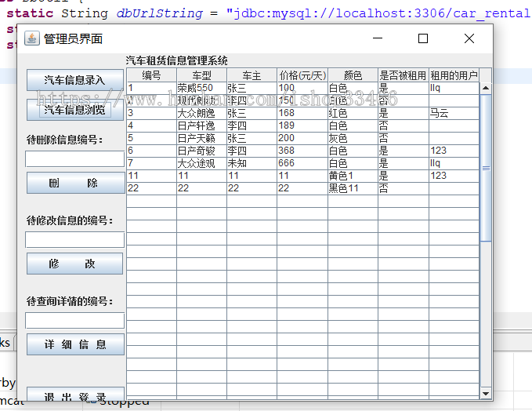Click table scrollbar up arrow
532x411 pixels.
pyautogui.click(x=486, y=88)
